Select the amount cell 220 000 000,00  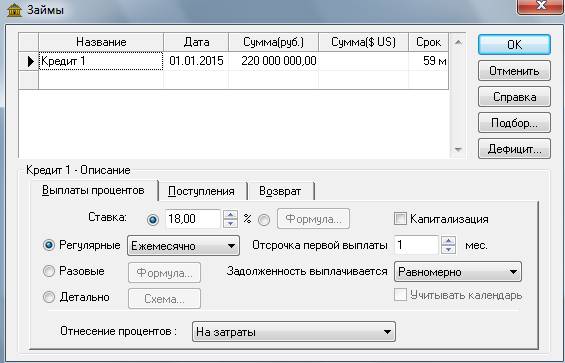click(x=273, y=61)
